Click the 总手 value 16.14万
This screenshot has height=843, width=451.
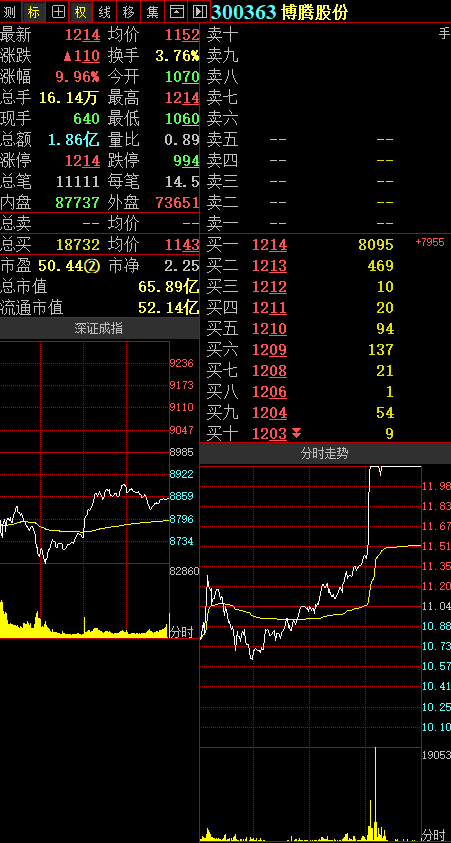pyautogui.click(x=69, y=98)
